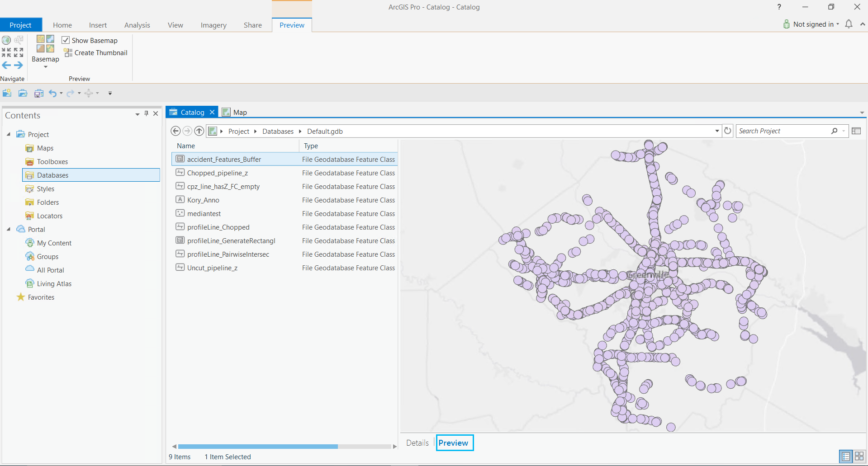Open the notifications bell

849,24
